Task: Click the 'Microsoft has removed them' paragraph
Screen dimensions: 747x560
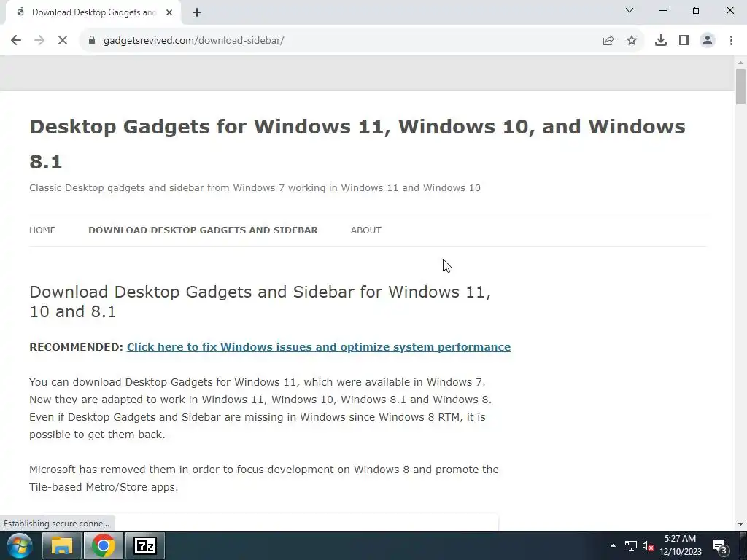Action: (264, 478)
